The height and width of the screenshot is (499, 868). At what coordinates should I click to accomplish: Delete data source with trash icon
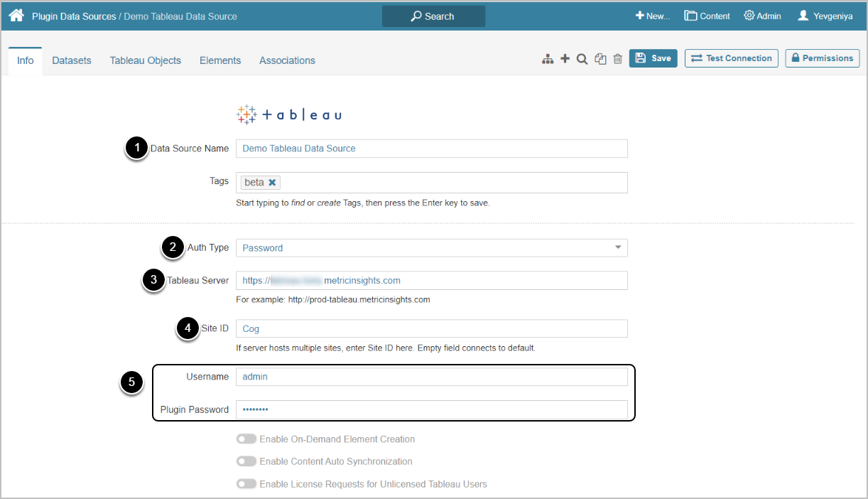(617, 59)
